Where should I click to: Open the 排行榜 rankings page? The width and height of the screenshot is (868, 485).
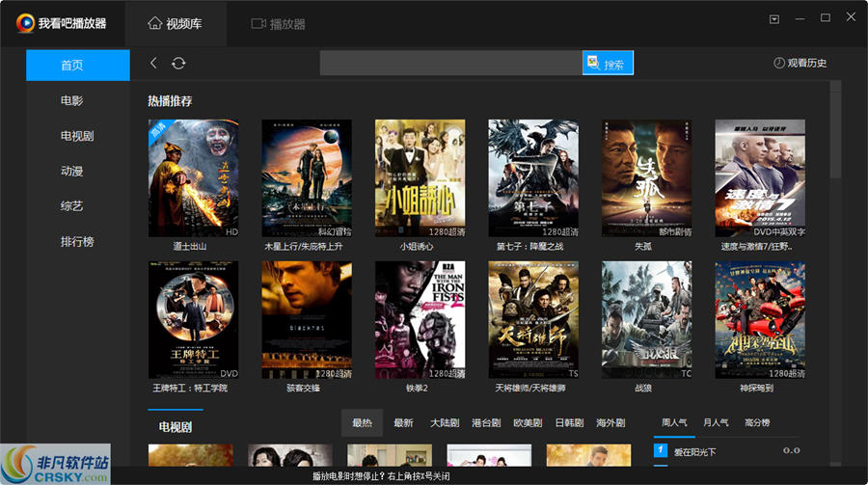click(77, 242)
